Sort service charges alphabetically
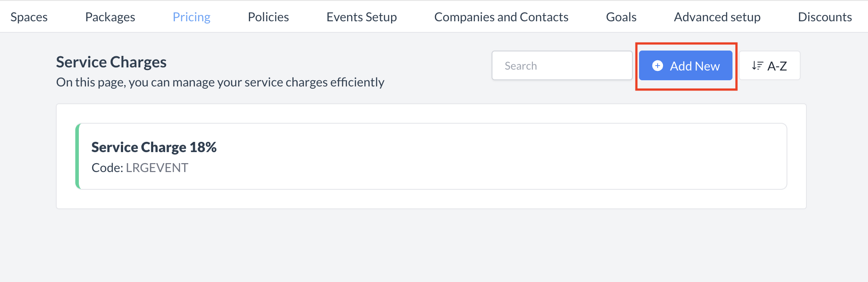Screen dimensions: 868x282 point(769,65)
